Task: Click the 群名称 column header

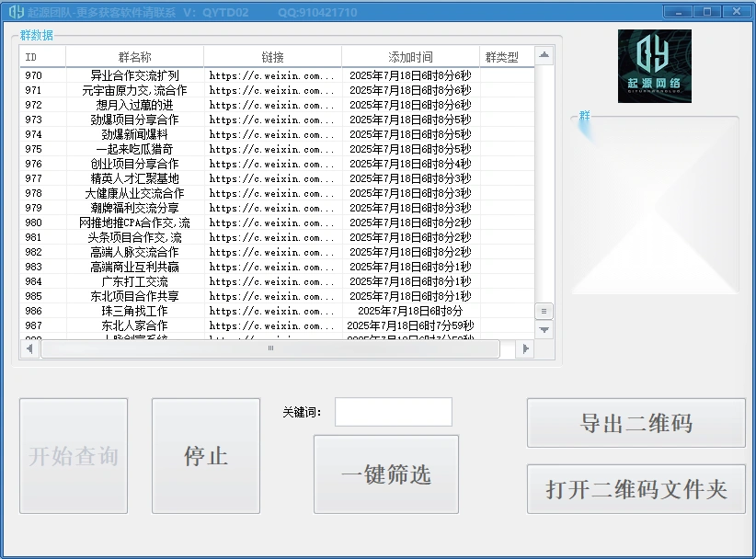Action: (x=134, y=57)
